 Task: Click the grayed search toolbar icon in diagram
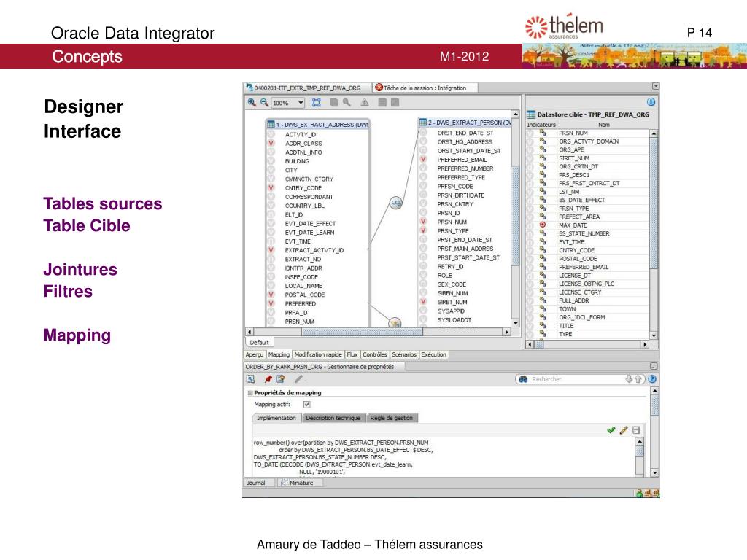point(347,102)
